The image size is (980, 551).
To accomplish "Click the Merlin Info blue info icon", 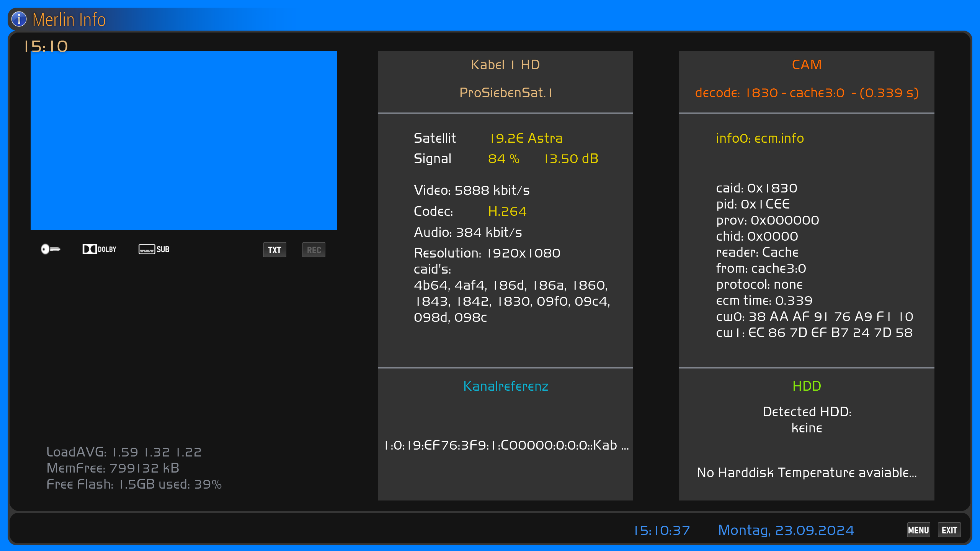I will [x=19, y=19].
